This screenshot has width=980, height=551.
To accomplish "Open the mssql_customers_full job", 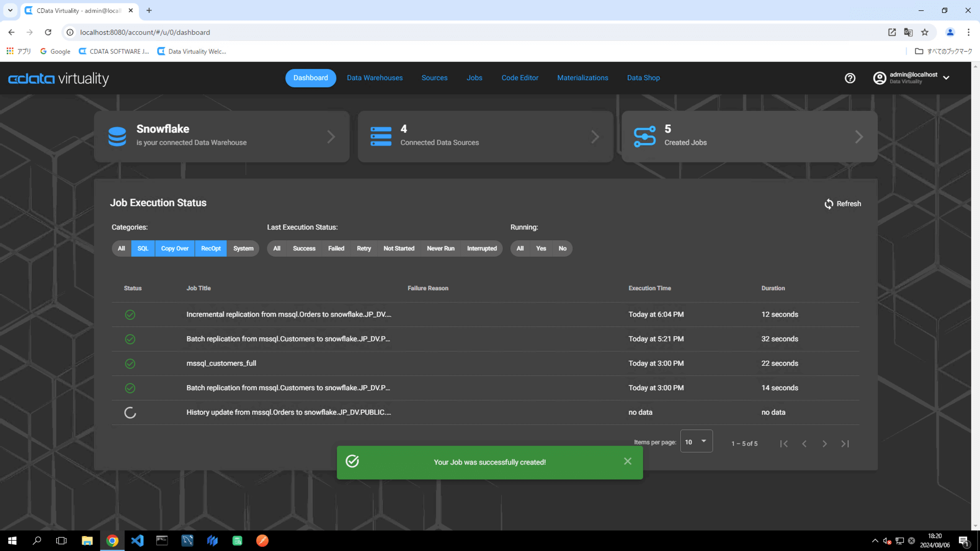I will point(221,363).
